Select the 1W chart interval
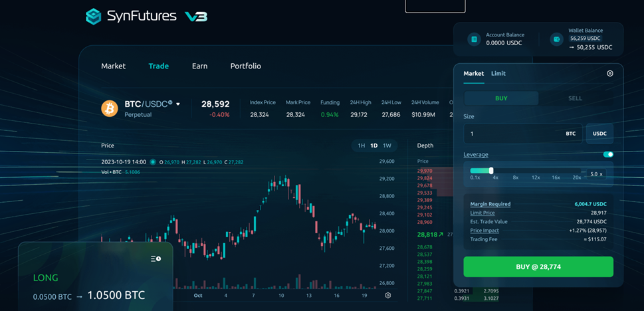644x311 pixels. point(387,146)
